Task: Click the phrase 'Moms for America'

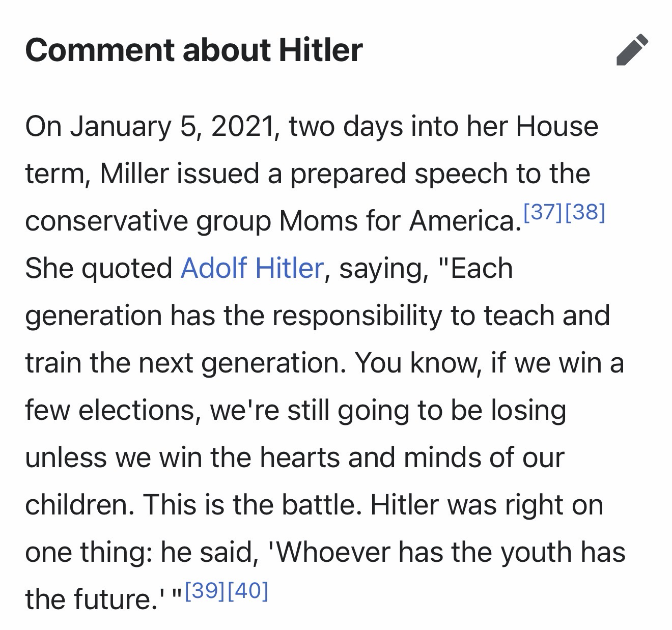Action: tap(397, 221)
